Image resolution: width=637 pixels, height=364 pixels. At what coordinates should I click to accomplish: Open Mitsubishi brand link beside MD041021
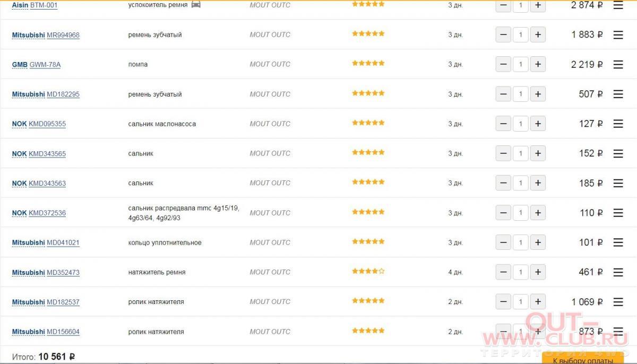pos(29,243)
